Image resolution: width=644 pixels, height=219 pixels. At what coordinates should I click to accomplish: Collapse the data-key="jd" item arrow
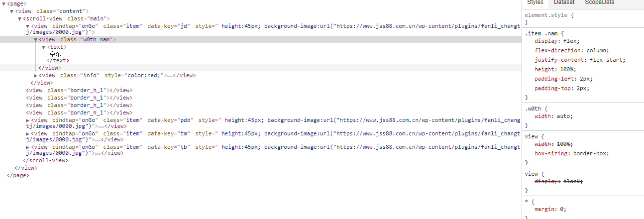28,26
